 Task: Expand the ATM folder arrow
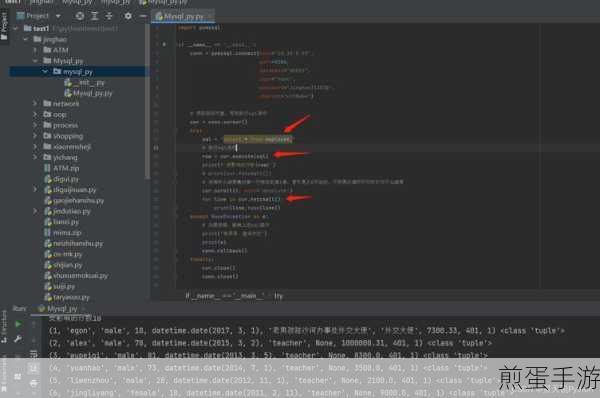coord(35,50)
